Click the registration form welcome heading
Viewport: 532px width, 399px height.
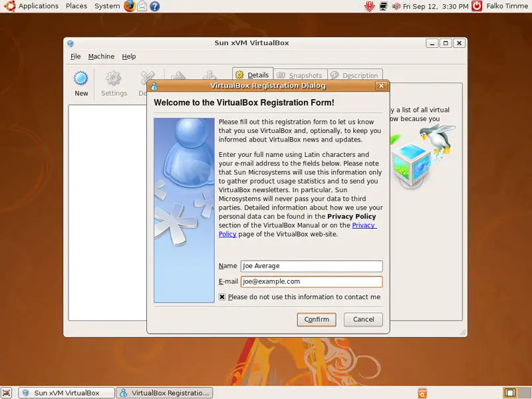click(244, 103)
